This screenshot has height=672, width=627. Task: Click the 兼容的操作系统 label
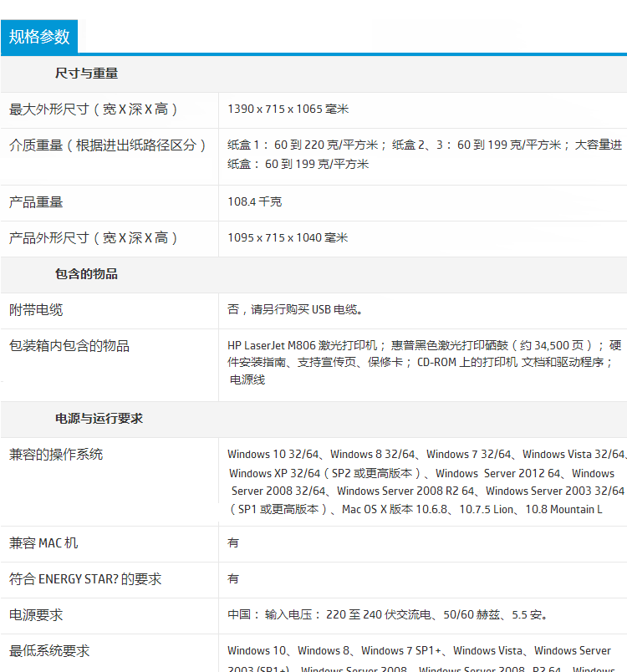56,455
